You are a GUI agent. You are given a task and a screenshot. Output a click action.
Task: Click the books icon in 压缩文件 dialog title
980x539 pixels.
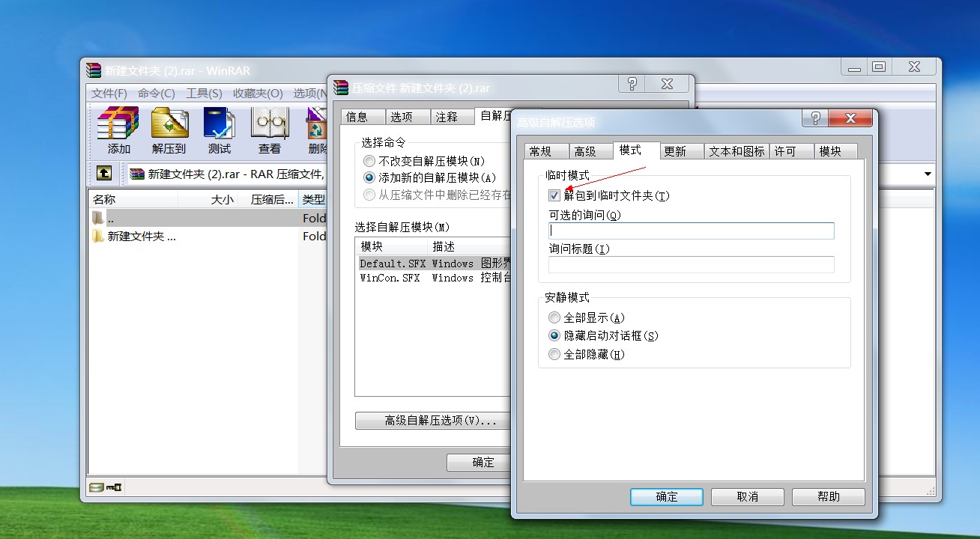pyautogui.click(x=341, y=88)
